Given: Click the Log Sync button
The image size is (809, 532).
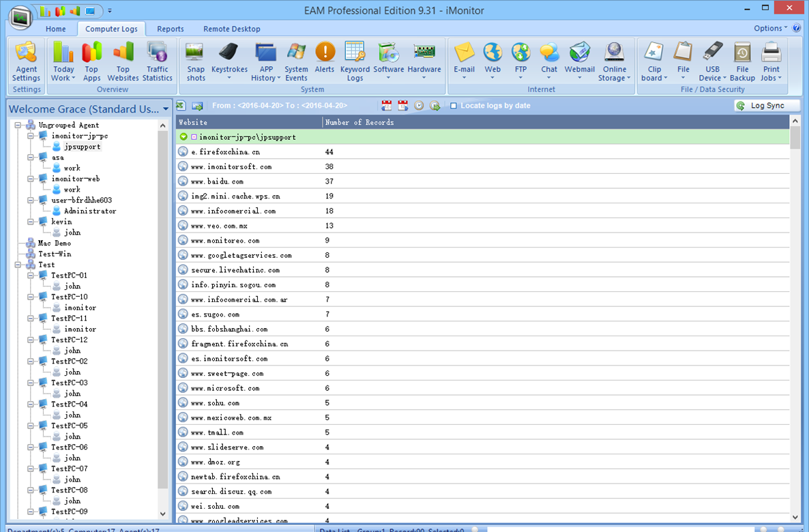Looking at the screenshot, I should coord(767,106).
